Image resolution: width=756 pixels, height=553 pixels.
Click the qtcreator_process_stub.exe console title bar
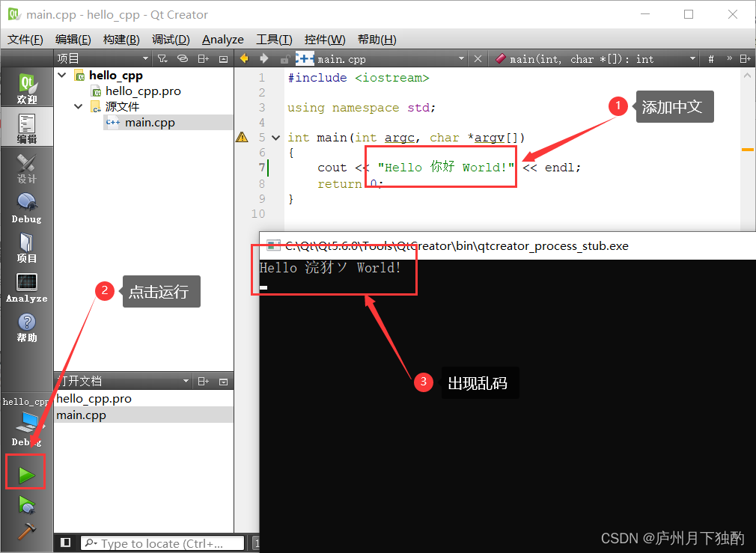507,246
